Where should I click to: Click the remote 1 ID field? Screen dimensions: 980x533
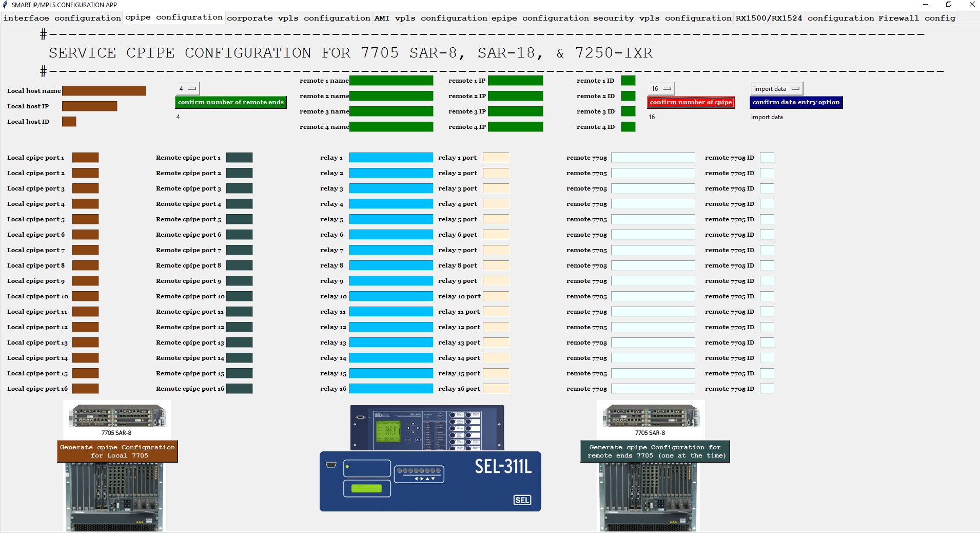point(629,81)
